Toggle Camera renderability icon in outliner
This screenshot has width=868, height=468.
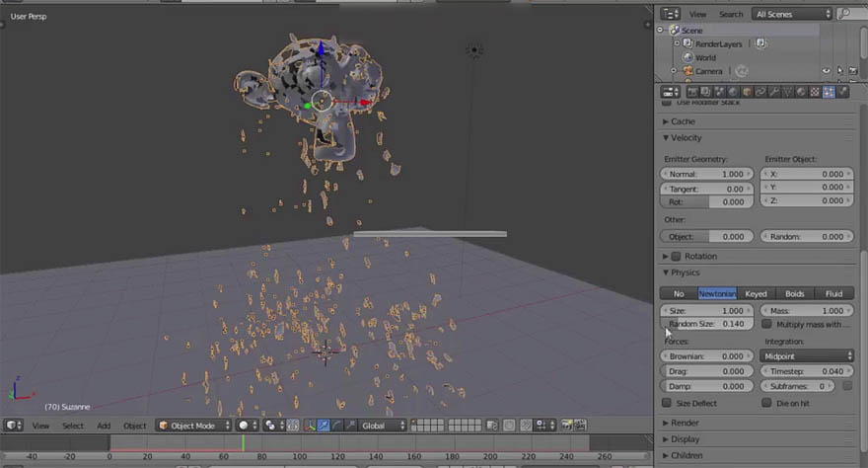853,71
